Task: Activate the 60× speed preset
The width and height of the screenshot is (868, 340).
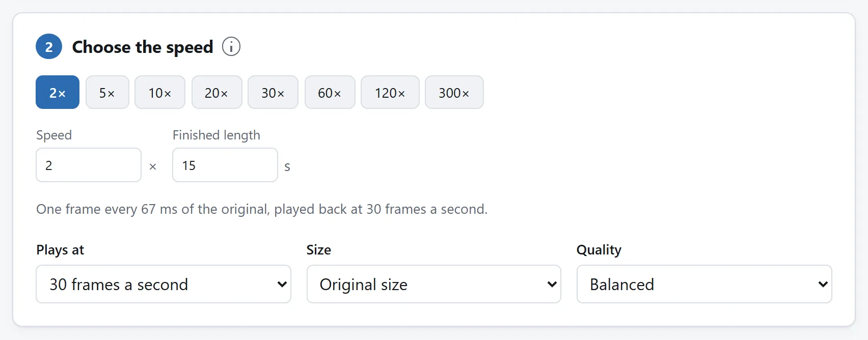Action: point(330,92)
